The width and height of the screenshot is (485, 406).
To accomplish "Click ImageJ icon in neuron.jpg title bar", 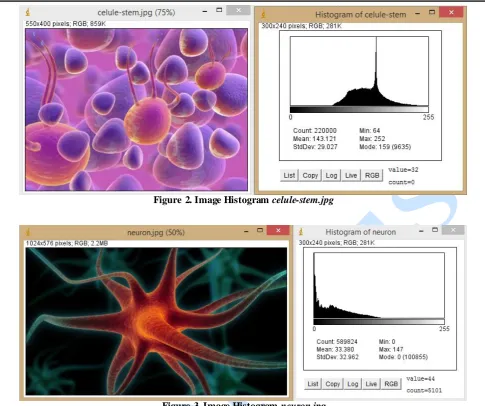I will [28, 232].
